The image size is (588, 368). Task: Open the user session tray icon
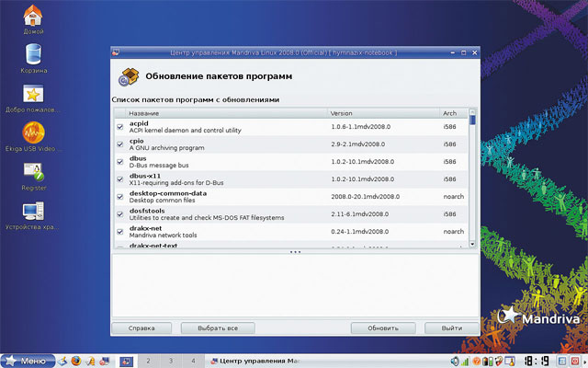[x=510, y=362]
